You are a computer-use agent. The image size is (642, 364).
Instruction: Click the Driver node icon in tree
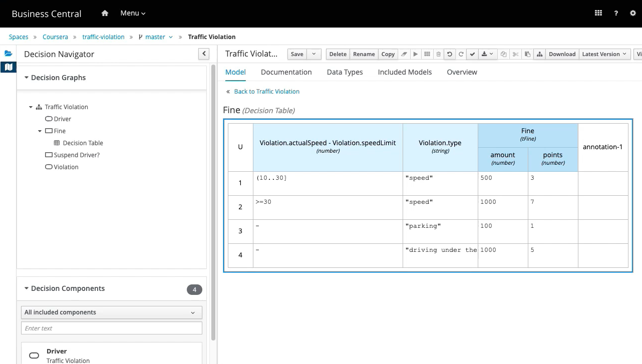(x=49, y=119)
